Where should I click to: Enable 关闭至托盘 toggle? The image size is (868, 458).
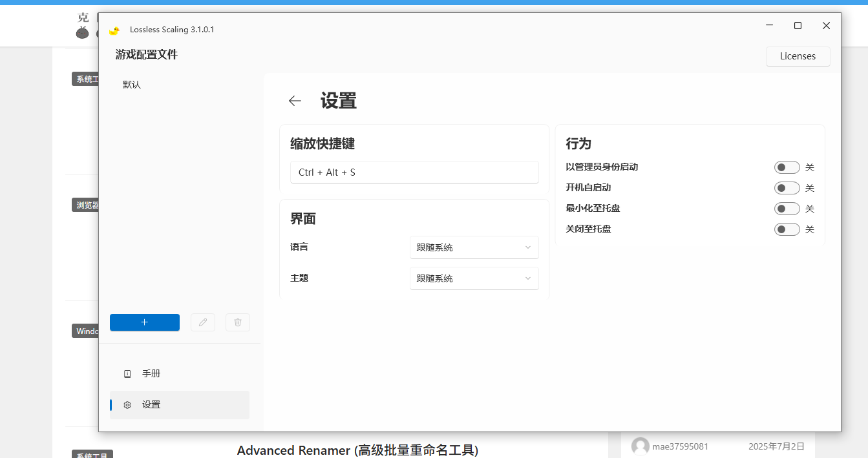tap(787, 229)
